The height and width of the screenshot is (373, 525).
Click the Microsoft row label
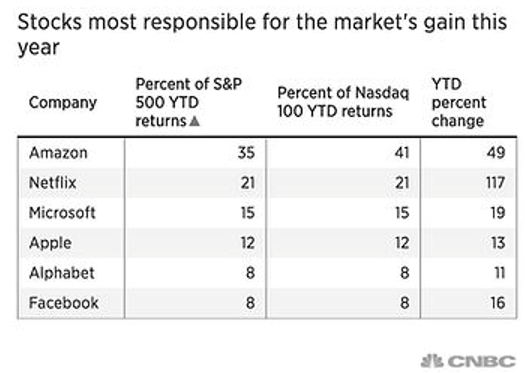click(x=62, y=213)
